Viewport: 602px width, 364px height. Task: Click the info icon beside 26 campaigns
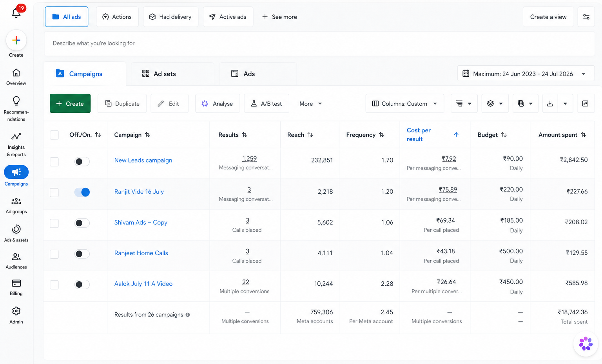click(x=188, y=315)
